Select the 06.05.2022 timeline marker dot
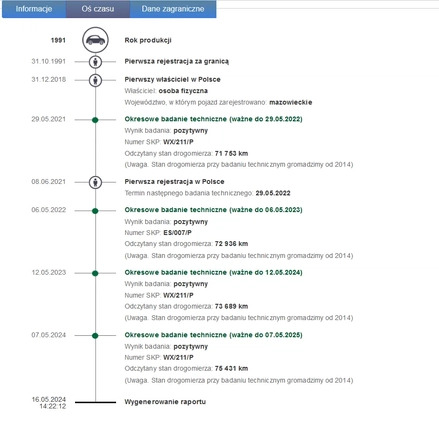Image resolution: width=439 pixels, height=422 pixels. click(x=95, y=211)
